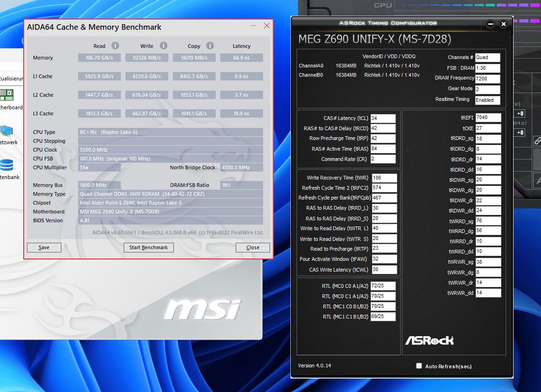This screenshot has height=392, width=541.
Task: Click the Row Precharge Time (tRP) field
Action: (x=383, y=139)
